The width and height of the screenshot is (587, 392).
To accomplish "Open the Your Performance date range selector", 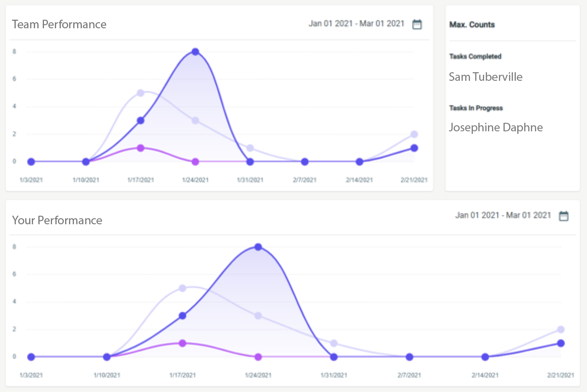I will click(502, 215).
